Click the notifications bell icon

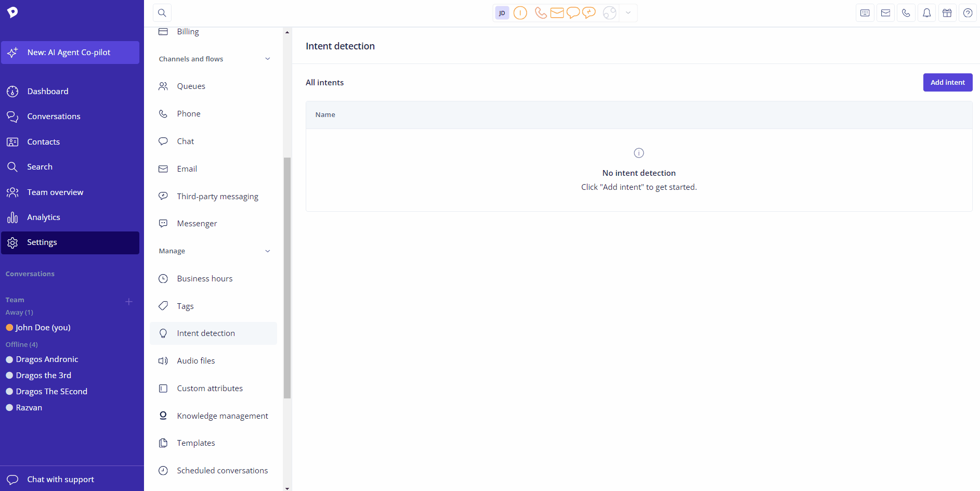[926, 13]
